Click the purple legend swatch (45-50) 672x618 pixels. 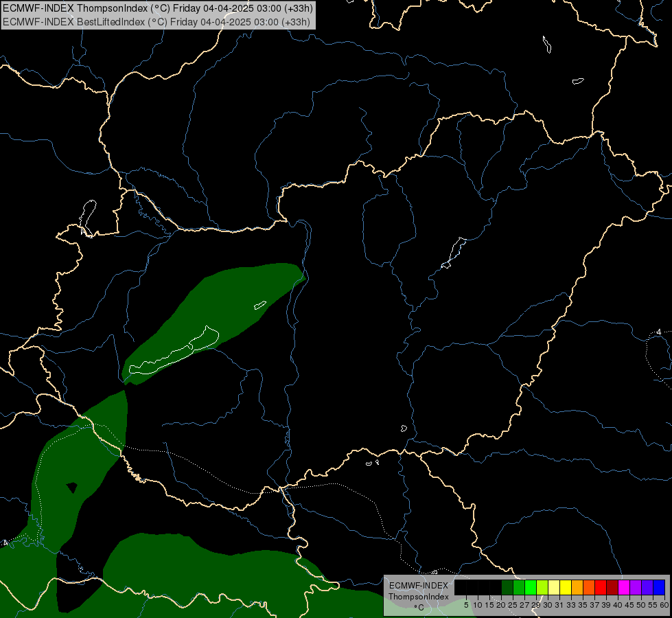pos(636,587)
